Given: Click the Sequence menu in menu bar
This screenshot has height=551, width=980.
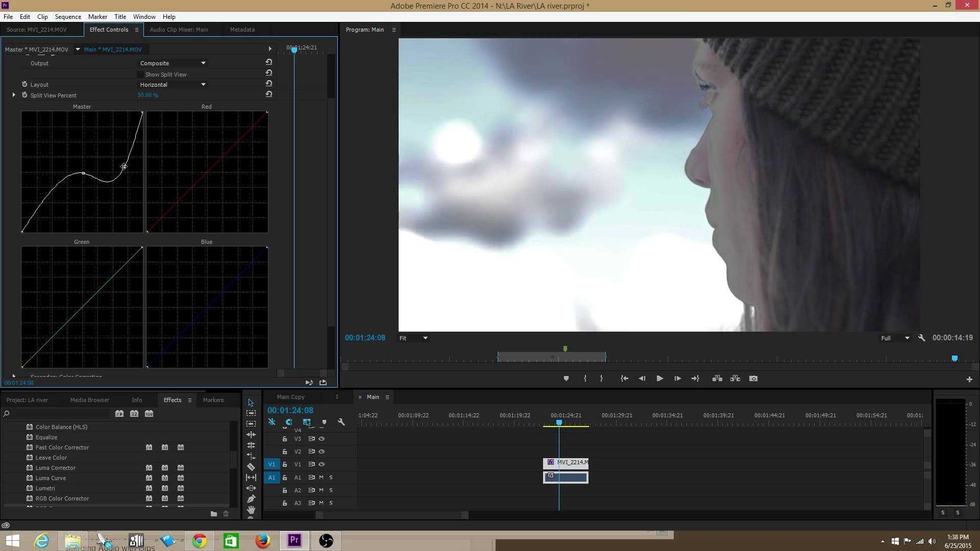Looking at the screenshot, I should 67,16.
